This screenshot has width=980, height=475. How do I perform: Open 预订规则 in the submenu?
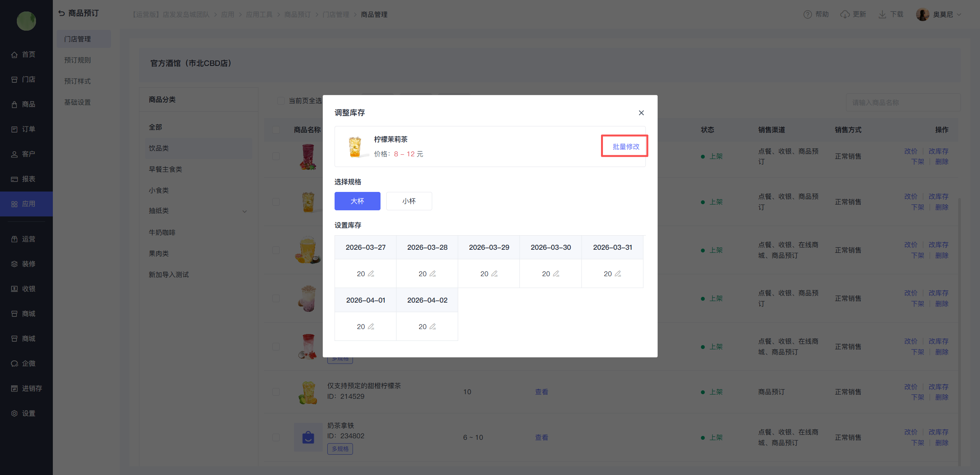click(77, 60)
